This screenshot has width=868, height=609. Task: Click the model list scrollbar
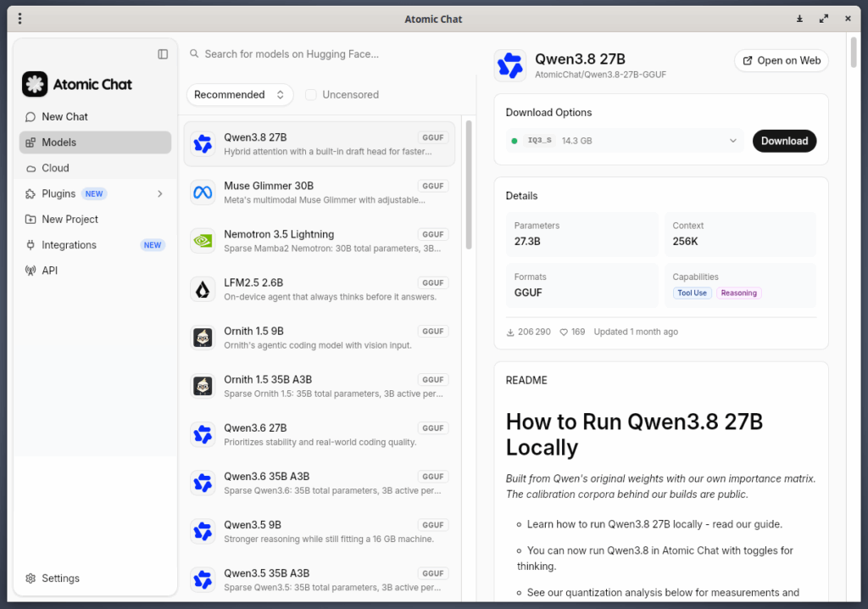(x=469, y=185)
